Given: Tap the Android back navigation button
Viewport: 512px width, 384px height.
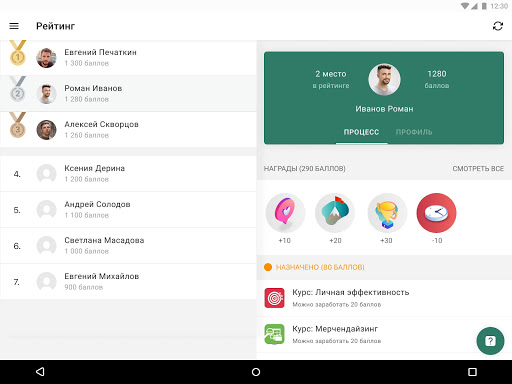Looking at the screenshot, I should (x=40, y=372).
